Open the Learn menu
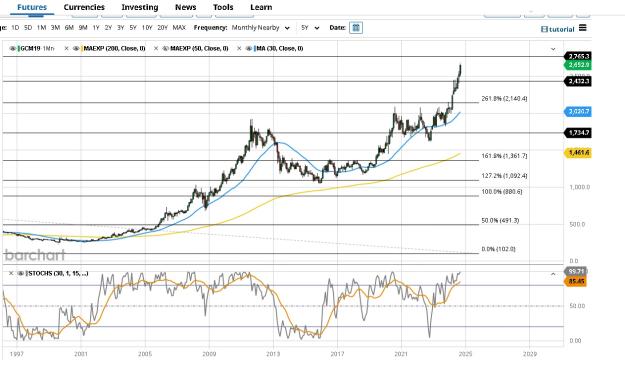 (261, 7)
